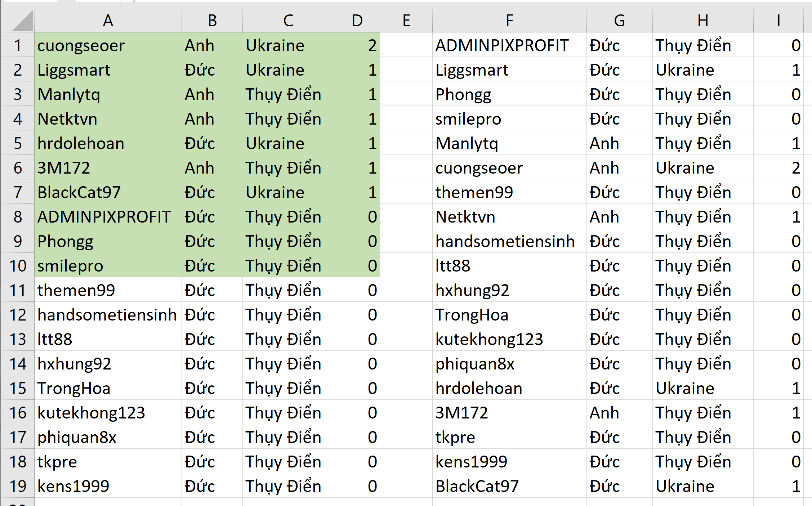Click column H header
Screen dimensions: 812x506
tap(702, 21)
